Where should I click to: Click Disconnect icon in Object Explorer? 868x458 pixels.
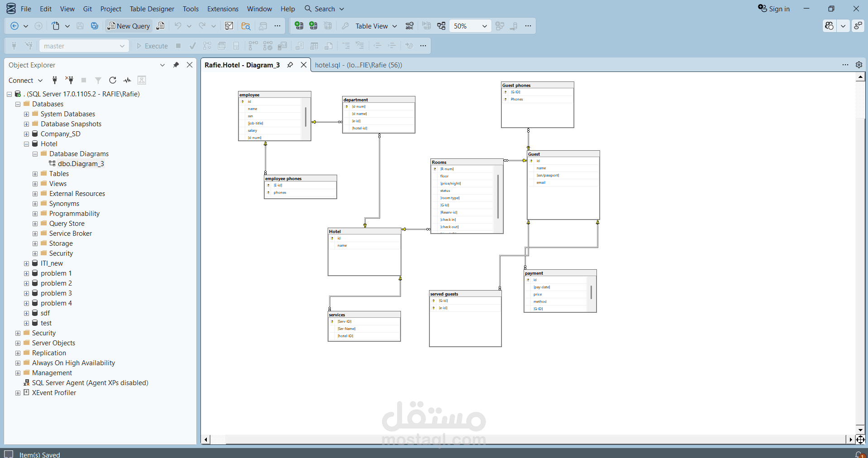[x=69, y=80]
